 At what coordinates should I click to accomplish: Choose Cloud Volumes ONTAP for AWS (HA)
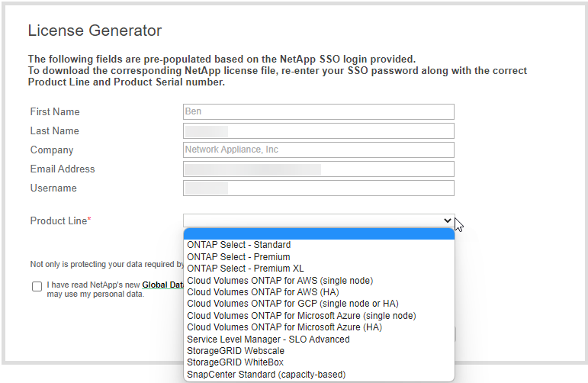tap(263, 291)
